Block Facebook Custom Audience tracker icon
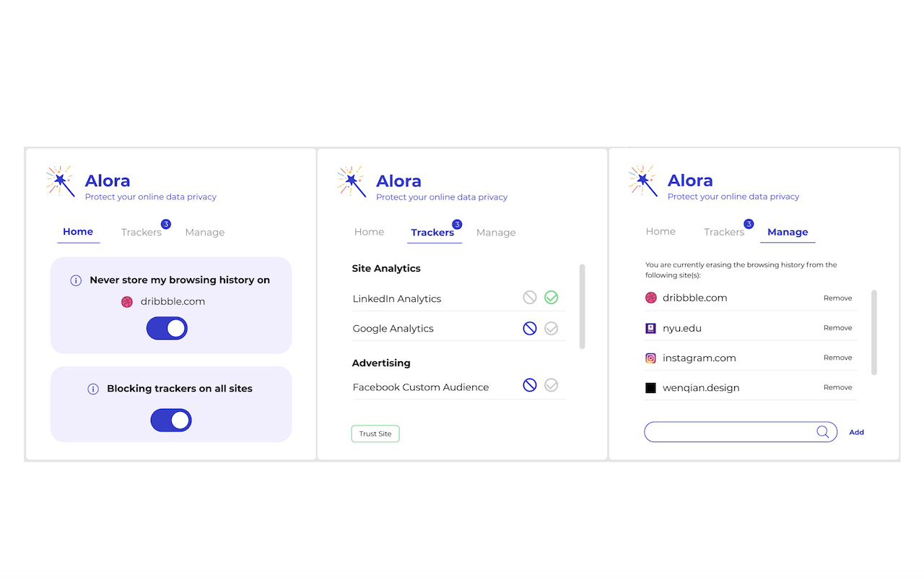The image size is (924, 578). [530, 385]
